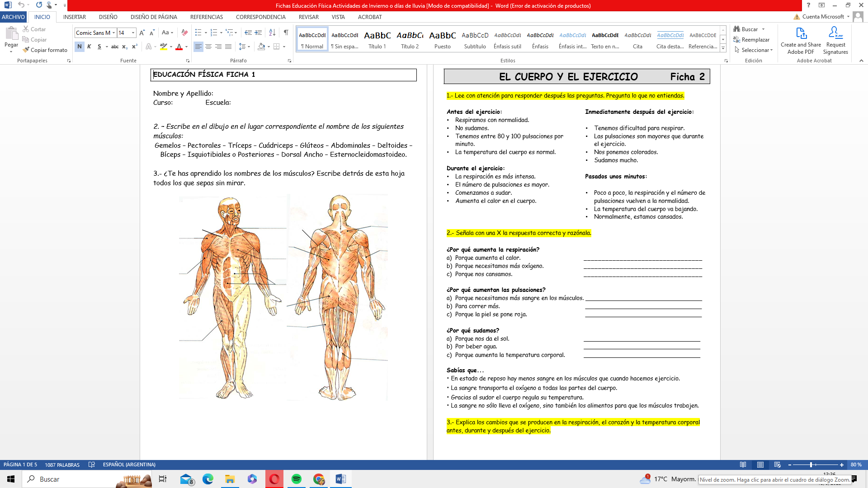Open font name dropdown Comic Sans
Image resolution: width=868 pixels, height=488 pixels.
(x=113, y=33)
